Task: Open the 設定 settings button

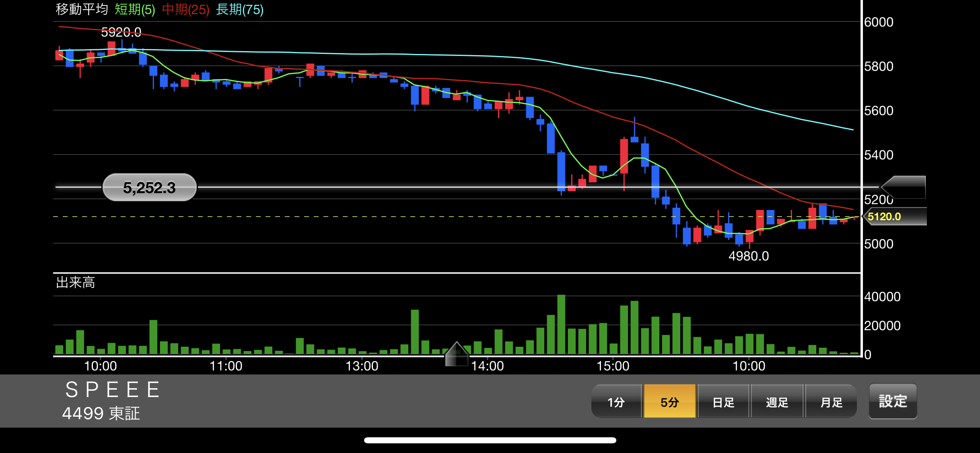Action: click(893, 401)
